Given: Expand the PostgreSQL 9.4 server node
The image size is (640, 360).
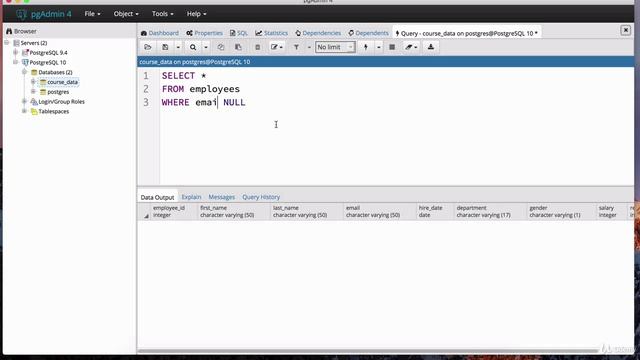Looking at the screenshot, I should tap(16, 52).
